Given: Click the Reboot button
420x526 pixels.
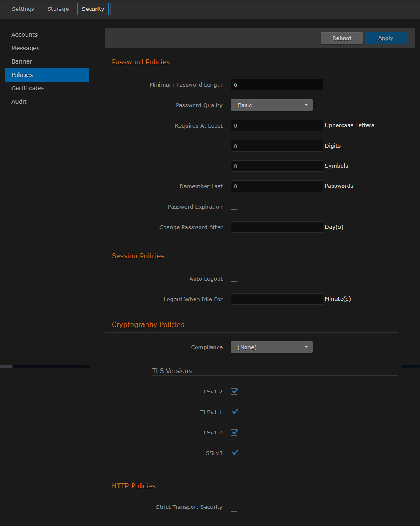Looking at the screenshot, I should click(341, 38).
